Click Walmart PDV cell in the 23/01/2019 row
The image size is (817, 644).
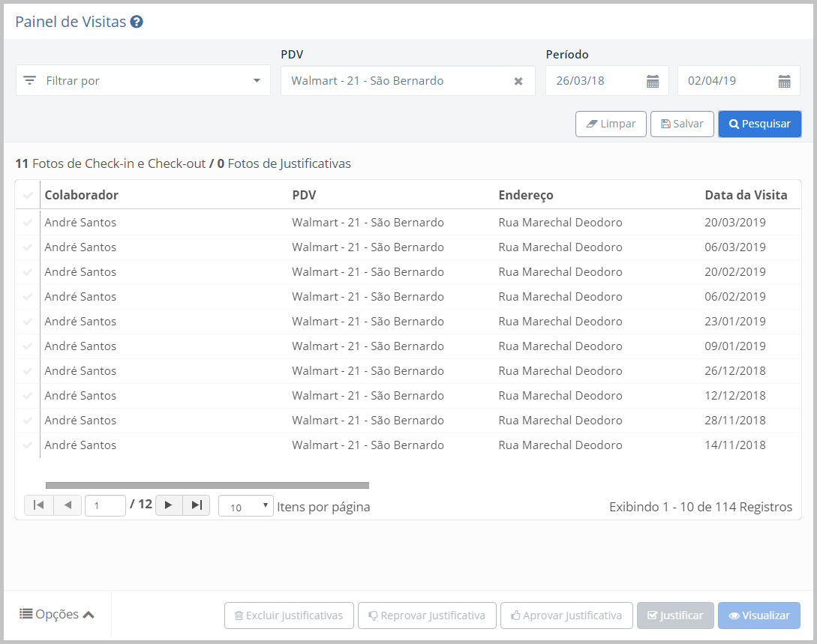(x=368, y=321)
